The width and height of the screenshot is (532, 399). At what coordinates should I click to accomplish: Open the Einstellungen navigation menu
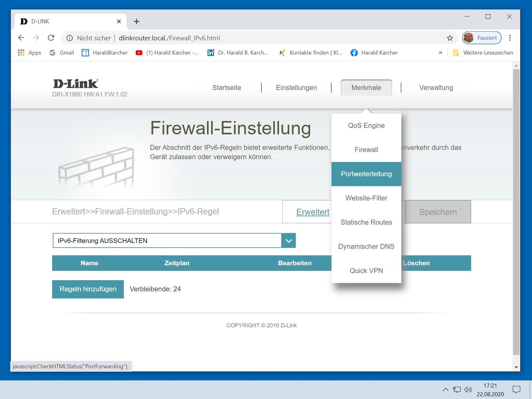[x=296, y=88]
